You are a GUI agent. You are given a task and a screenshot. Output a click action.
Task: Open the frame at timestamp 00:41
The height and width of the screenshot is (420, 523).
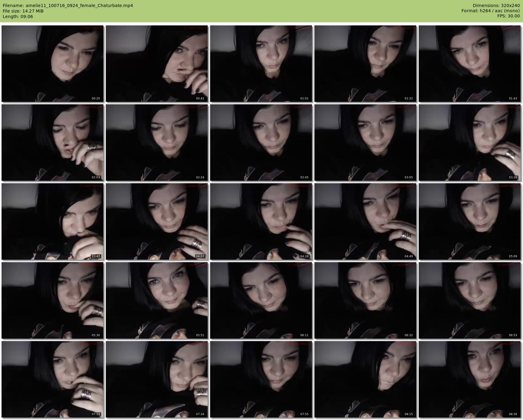click(x=157, y=64)
